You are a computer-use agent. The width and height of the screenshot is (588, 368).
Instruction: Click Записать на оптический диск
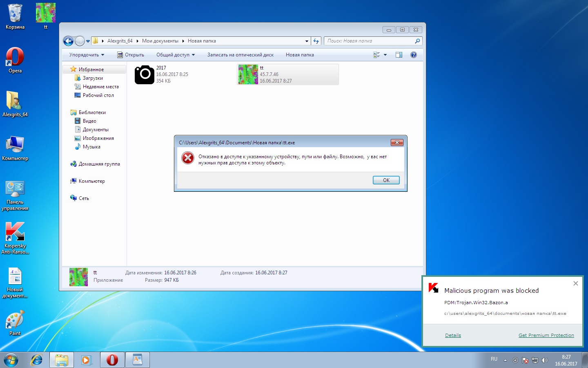pyautogui.click(x=241, y=55)
